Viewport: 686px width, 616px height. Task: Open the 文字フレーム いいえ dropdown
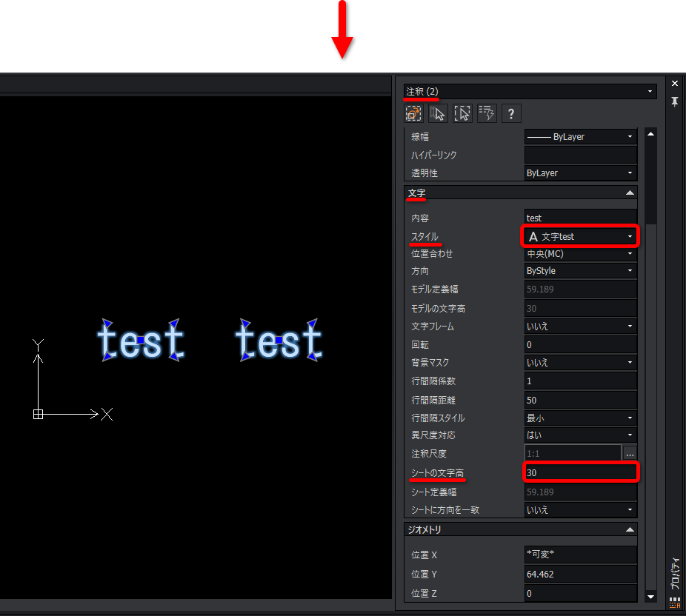pos(580,327)
